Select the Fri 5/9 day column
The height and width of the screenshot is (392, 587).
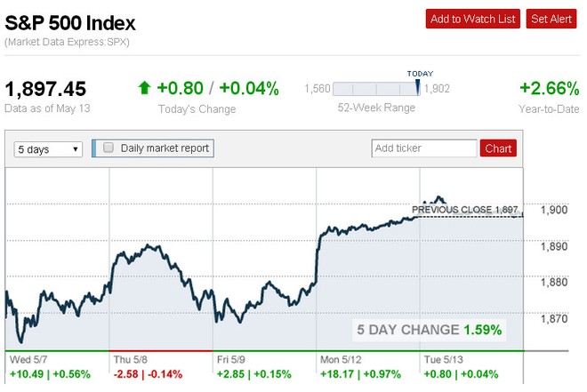[265, 366]
